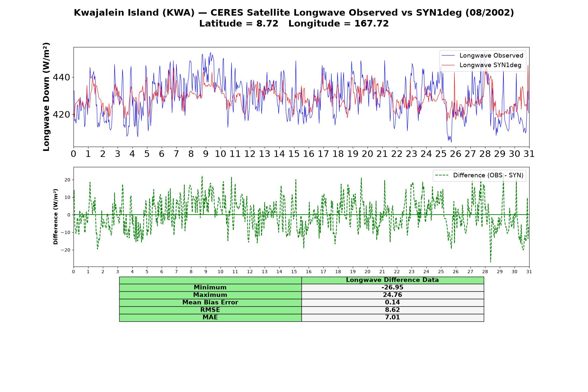Click the blue line swatch in legend
Screen dimensions: 588x392
tap(448, 56)
